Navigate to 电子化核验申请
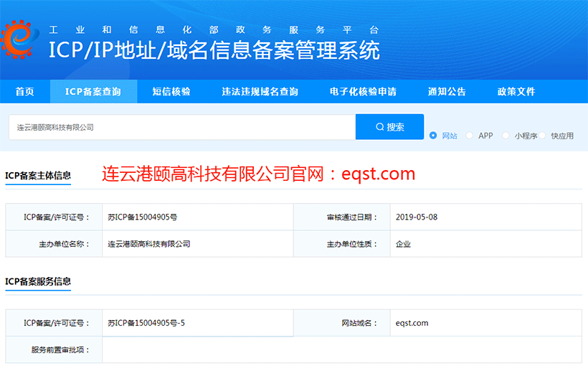 click(x=363, y=92)
